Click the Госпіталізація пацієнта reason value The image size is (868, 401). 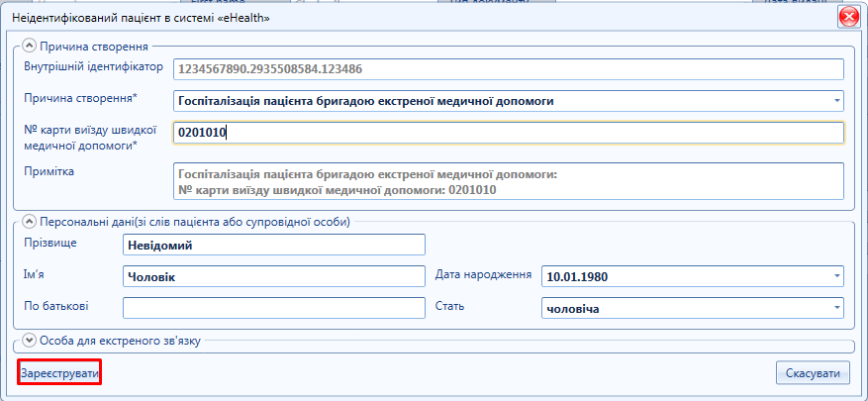tap(366, 101)
